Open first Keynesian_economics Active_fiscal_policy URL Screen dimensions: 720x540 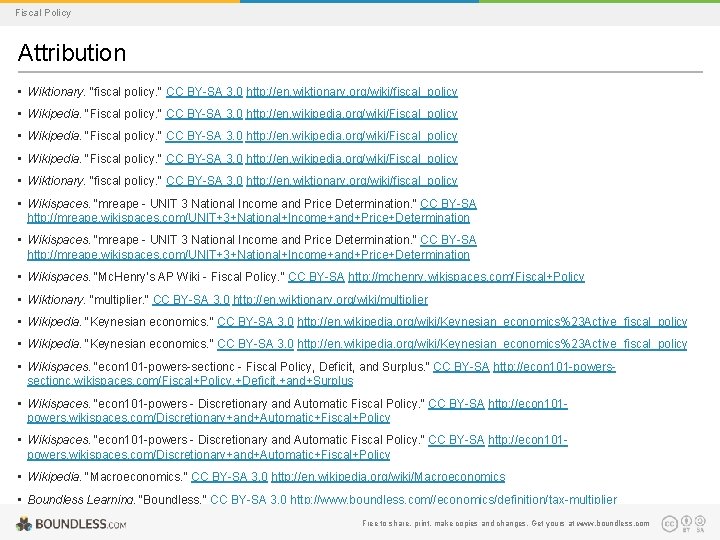(492, 322)
